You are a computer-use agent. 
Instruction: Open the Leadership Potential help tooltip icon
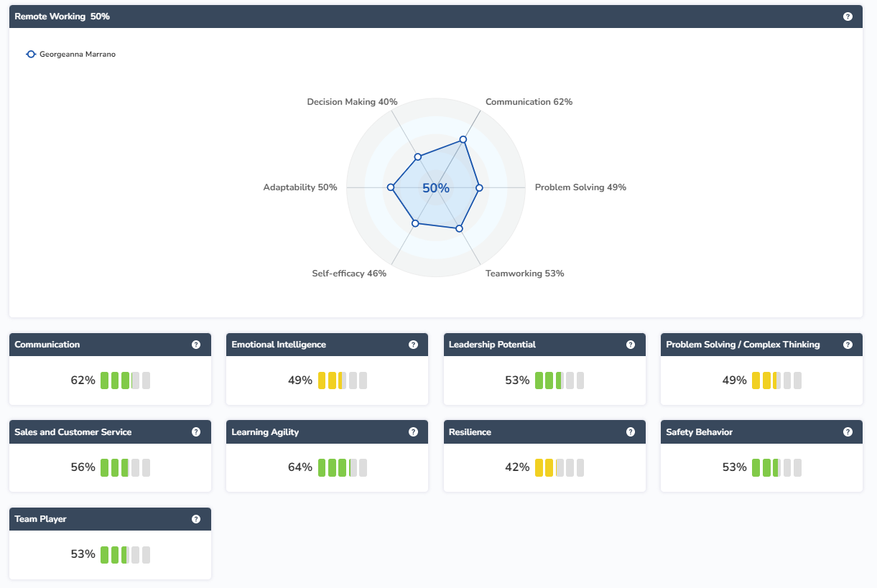point(631,345)
